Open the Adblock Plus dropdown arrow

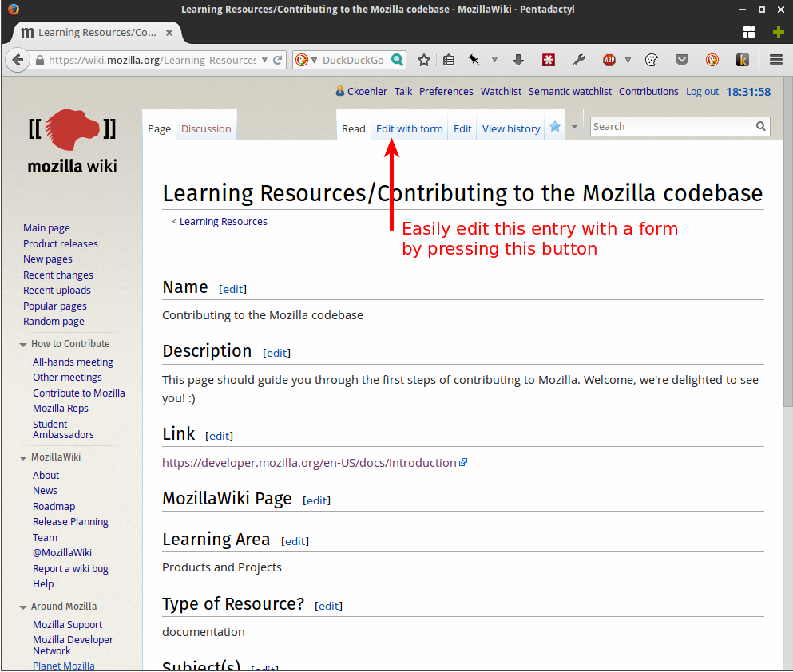click(x=628, y=60)
